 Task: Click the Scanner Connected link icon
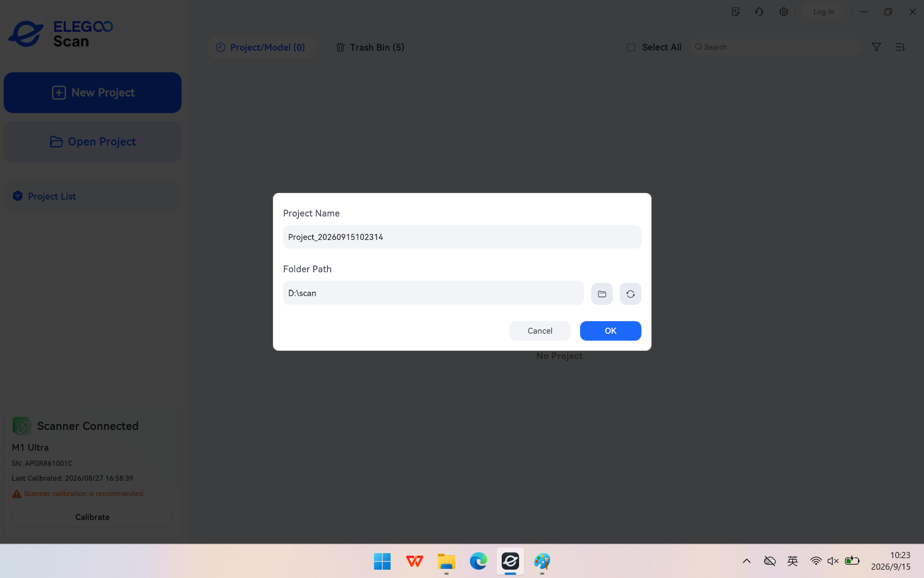[22, 426]
